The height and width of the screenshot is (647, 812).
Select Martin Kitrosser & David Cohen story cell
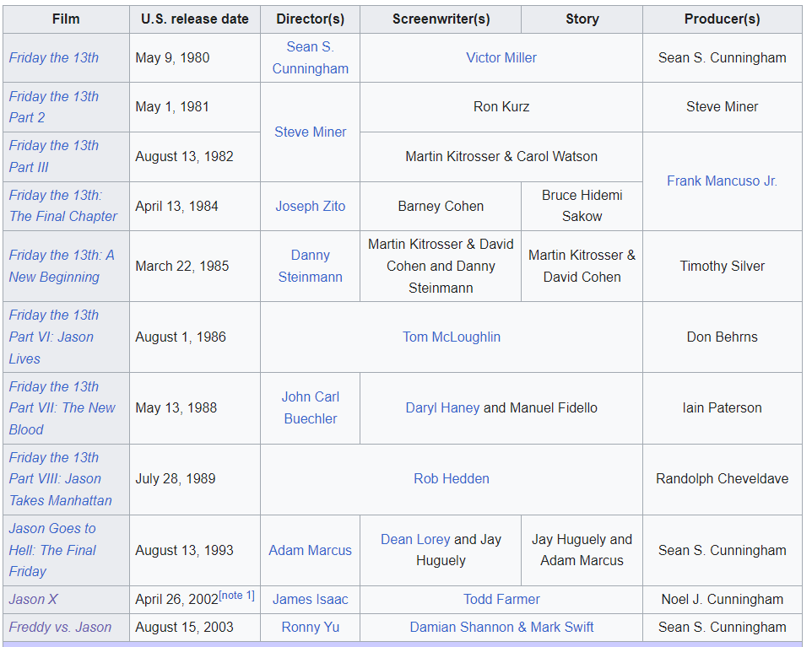point(582,266)
